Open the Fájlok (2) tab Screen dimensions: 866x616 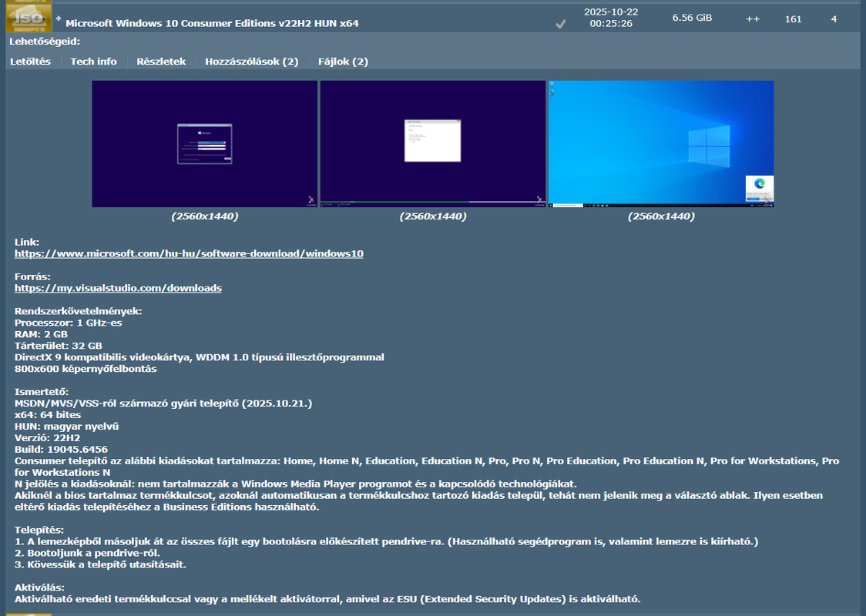(x=343, y=62)
